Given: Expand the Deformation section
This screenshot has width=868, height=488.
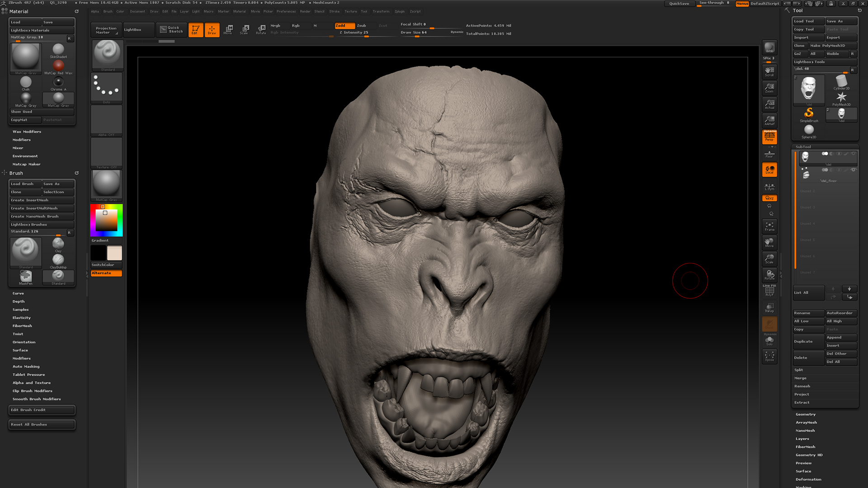Looking at the screenshot, I should pyautogui.click(x=808, y=479).
